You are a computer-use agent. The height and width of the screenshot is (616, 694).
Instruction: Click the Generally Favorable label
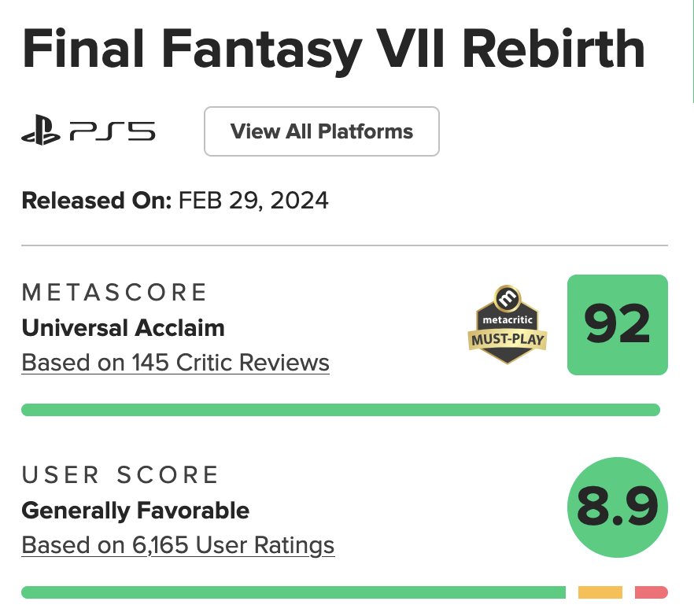[135, 510]
